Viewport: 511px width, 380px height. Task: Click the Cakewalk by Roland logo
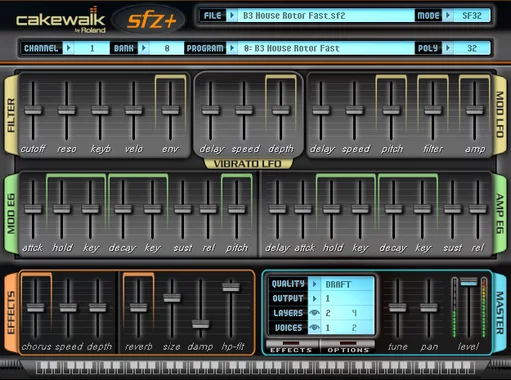61,20
